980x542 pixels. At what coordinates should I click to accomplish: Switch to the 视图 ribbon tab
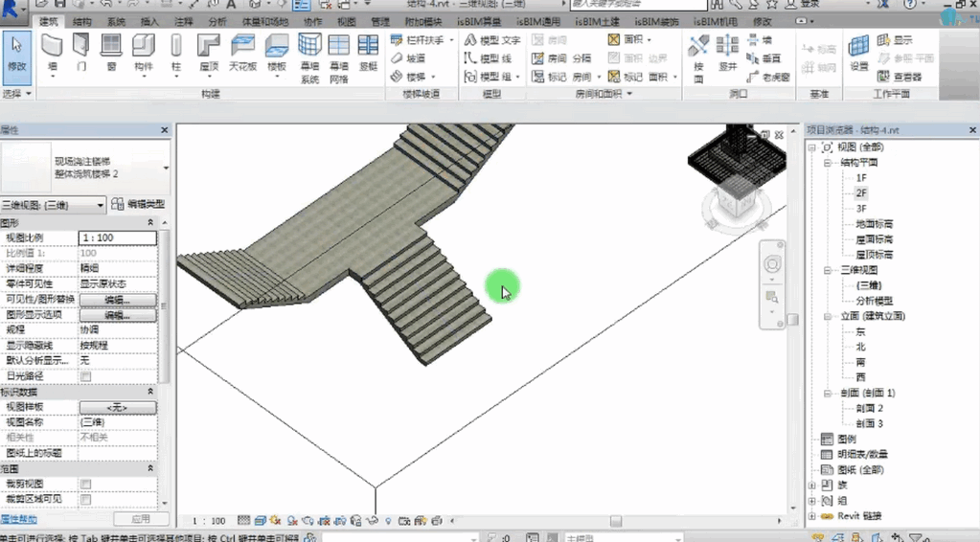pyautogui.click(x=346, y=21)
